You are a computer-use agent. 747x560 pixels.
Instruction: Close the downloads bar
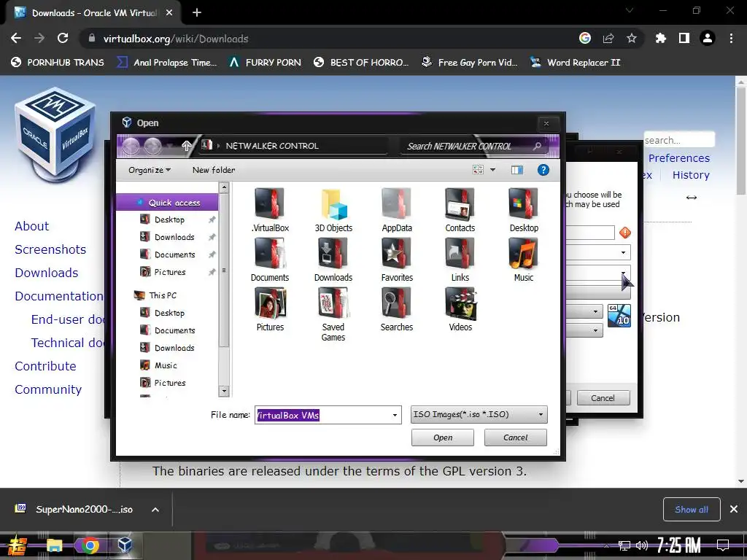(734, 510)
